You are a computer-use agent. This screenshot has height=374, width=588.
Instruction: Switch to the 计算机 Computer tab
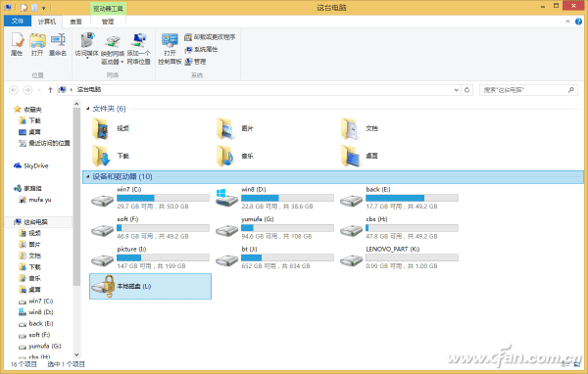coord(47,22)
